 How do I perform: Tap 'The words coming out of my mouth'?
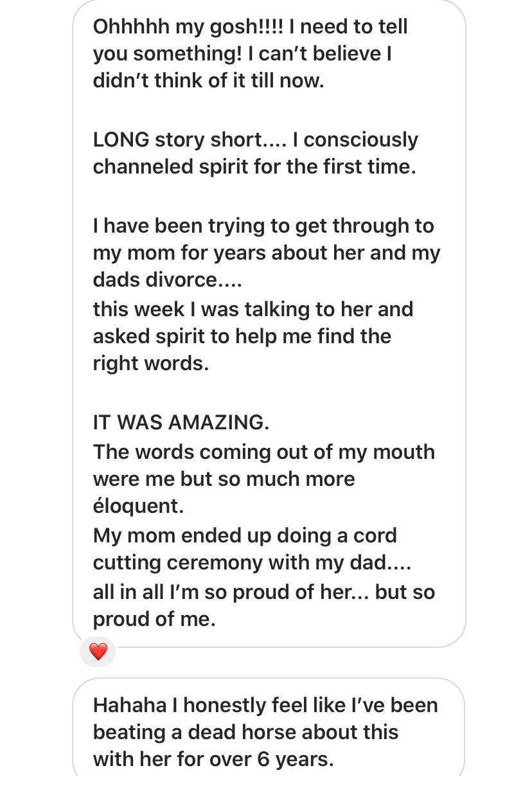pos(264,452)
